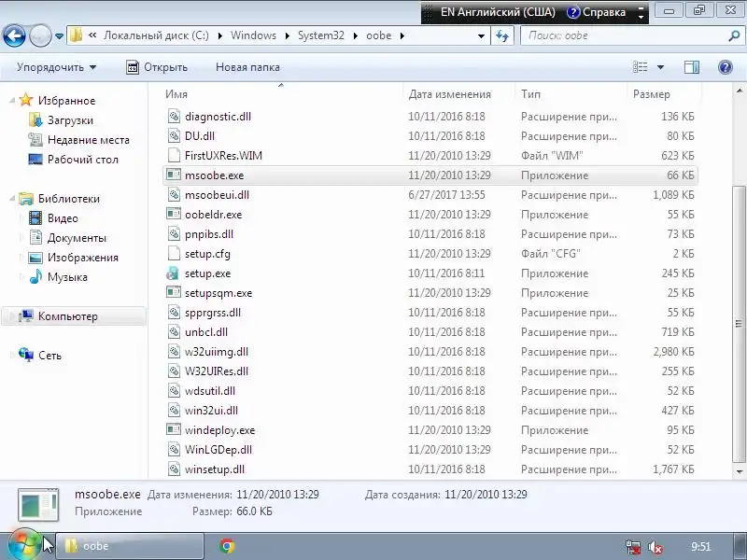This screenshot has height=560, width=747.
Task: Open the 'Упорядочить' menu
Action: pyautogui.click(x=56, y=67)
